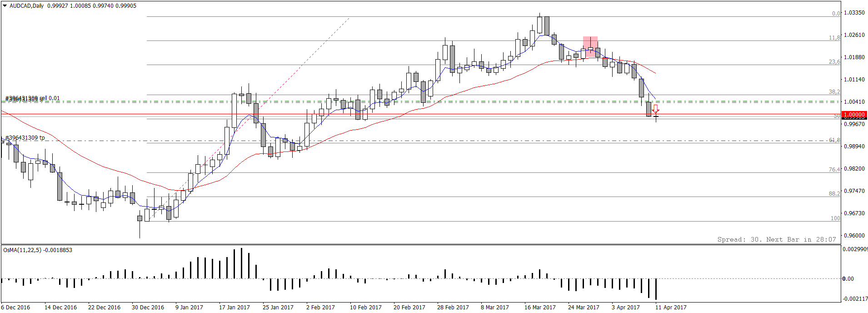
Task: Click the 0.99740 low price value in the header
Action: [x=103, y=6]
